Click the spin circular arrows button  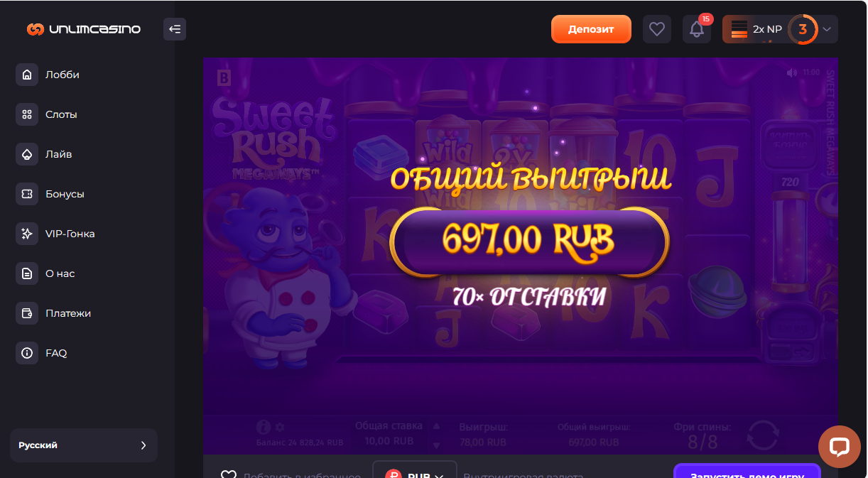(x=763, y=435)
